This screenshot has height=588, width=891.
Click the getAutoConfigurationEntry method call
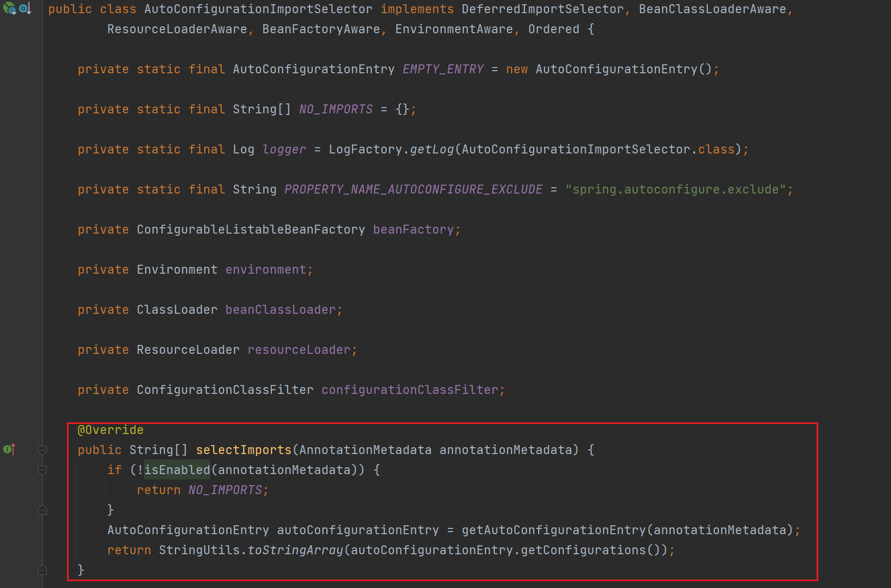point(553,530)
